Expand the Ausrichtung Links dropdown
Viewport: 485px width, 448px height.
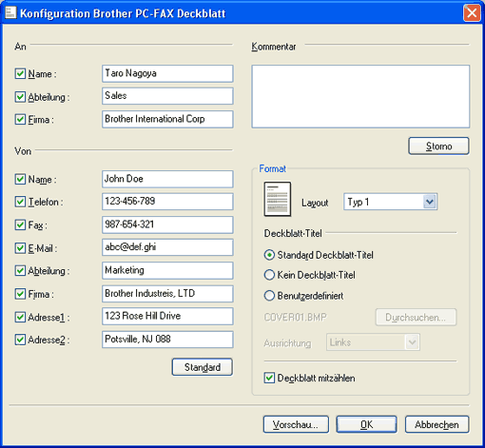tap(412, 342)
